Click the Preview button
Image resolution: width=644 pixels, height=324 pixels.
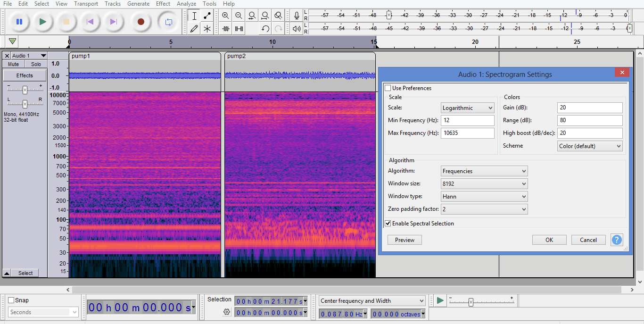tap(405, 240)
